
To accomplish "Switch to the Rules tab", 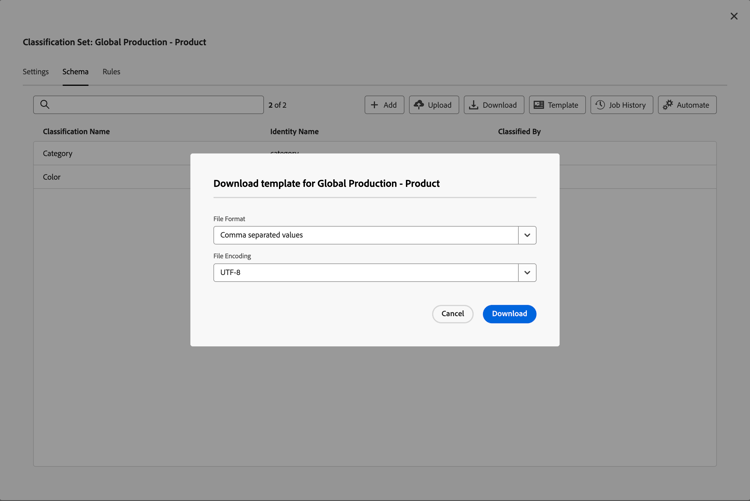I will pyautogui.click(x=111, y=72).
